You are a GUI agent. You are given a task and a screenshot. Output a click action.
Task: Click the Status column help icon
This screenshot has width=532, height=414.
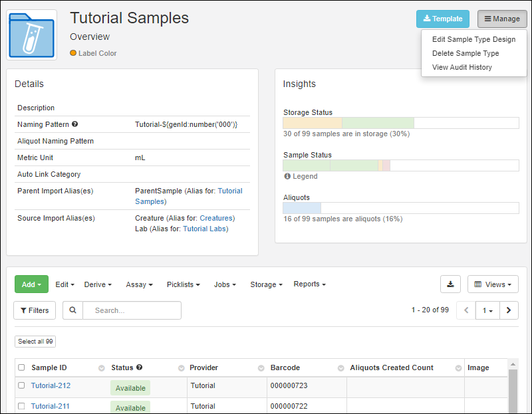pyautogui.click(x=139, y=367)
